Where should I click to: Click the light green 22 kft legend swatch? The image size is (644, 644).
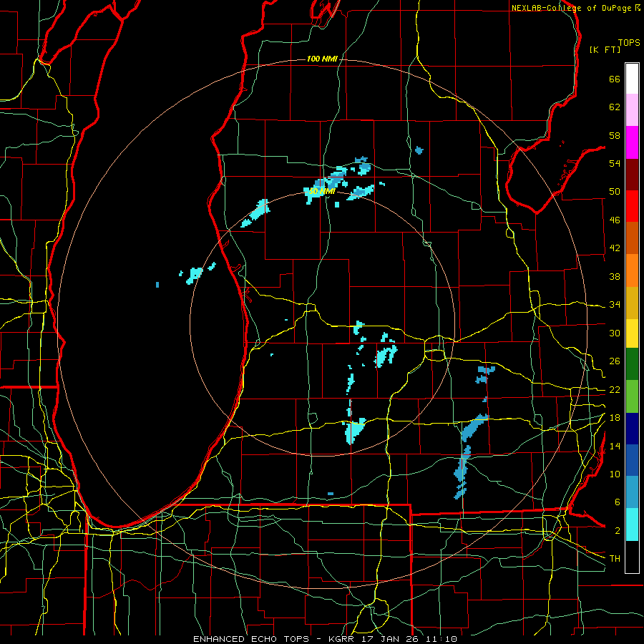point(632,396)
